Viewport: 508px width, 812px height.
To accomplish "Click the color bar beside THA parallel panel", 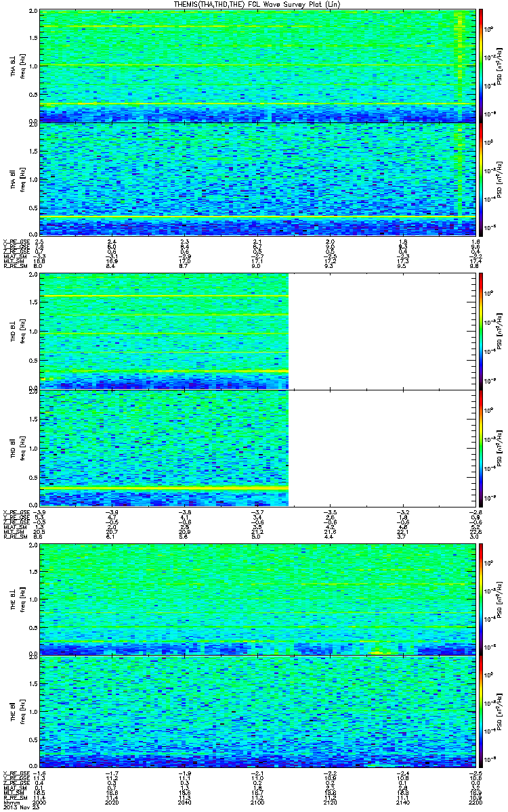I will pos(480,179).
